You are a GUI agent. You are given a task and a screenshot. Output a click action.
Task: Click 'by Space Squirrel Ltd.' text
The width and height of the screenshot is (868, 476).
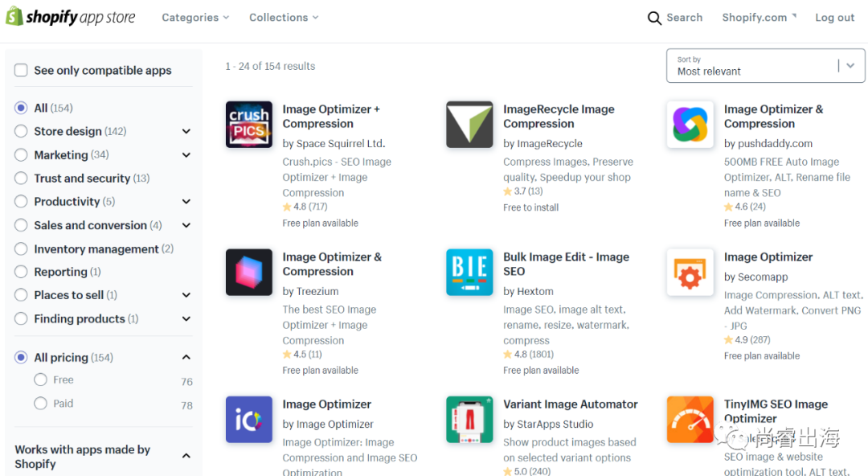[334, 143]
